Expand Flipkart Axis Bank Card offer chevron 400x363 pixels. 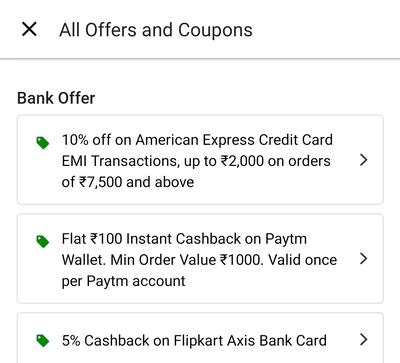pyautogui.click(x=364, y=340)
